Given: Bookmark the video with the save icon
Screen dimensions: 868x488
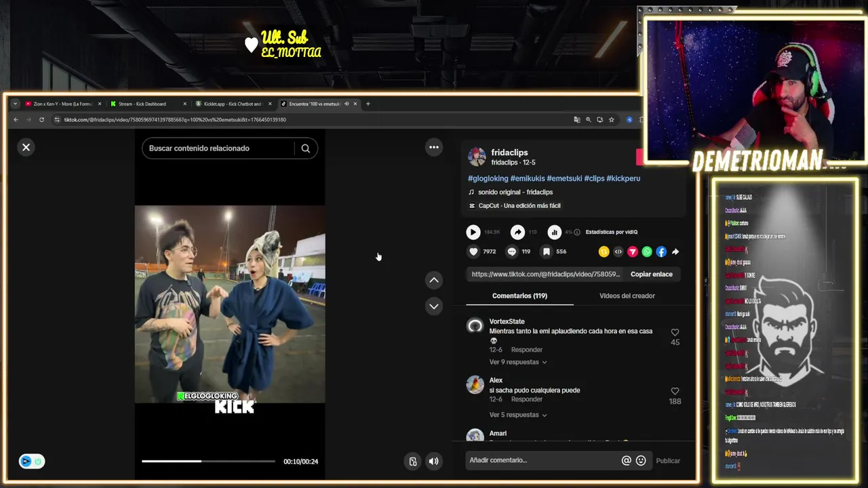Looking at the screenshot, I should (547, 251).
